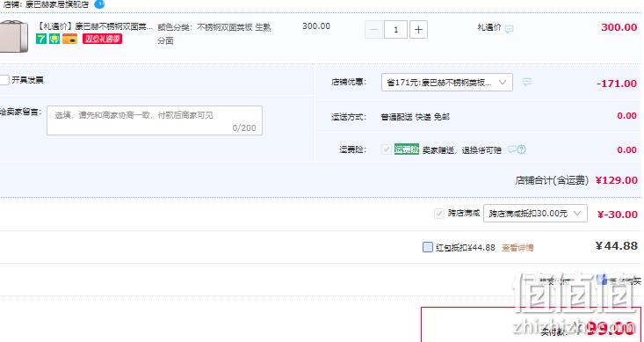Click the green consumer protection badge icon

point(54,39)
